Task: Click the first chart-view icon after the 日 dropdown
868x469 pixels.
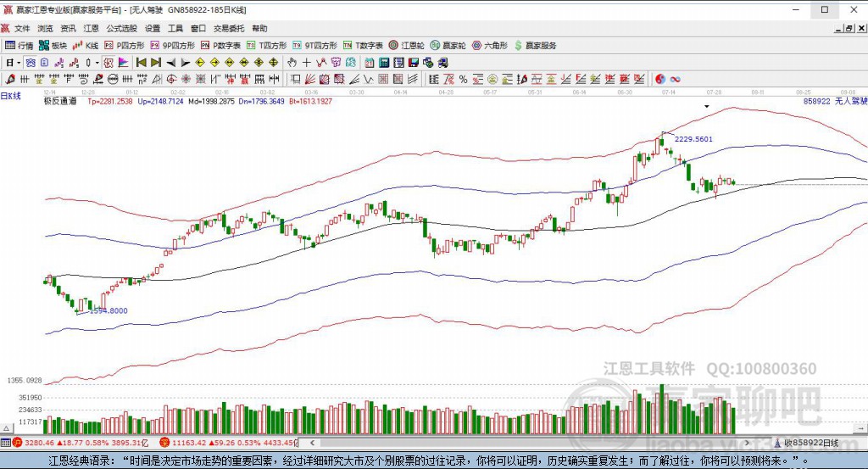Action: click(x=31, y=63)
